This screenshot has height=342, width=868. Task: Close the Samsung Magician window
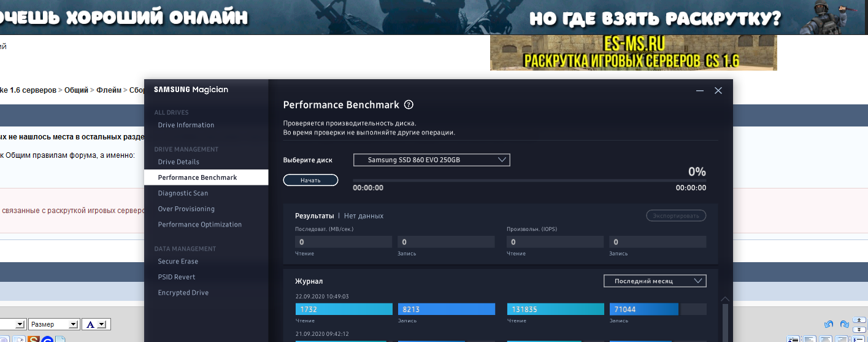click(718, 91)
